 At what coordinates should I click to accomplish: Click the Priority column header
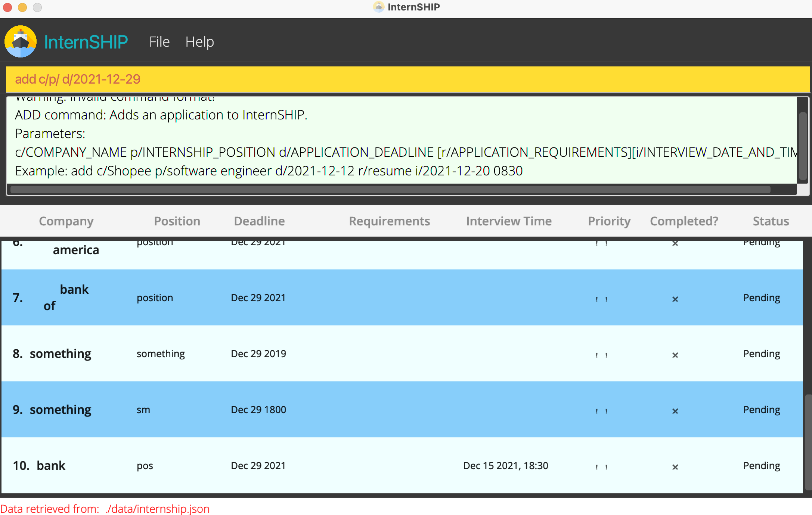point(609,221)
